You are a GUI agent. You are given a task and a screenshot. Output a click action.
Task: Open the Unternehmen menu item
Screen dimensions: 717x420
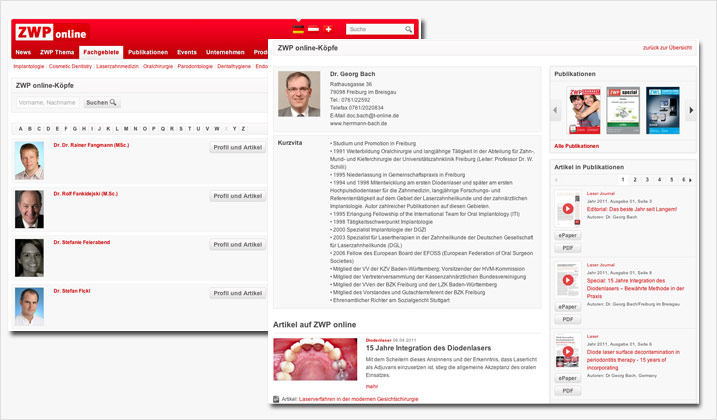click(225, 52)
